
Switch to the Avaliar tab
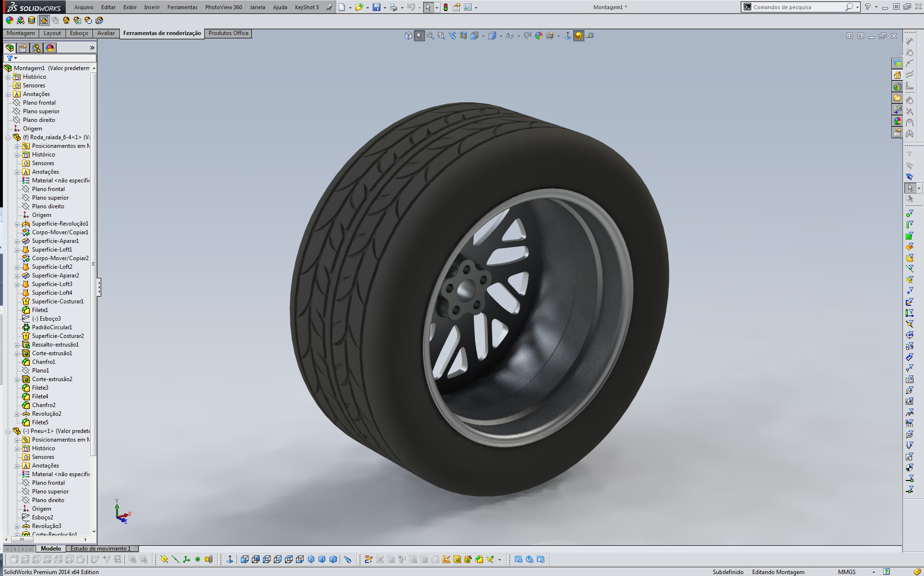pyautogui.click(x=106, y=33)
